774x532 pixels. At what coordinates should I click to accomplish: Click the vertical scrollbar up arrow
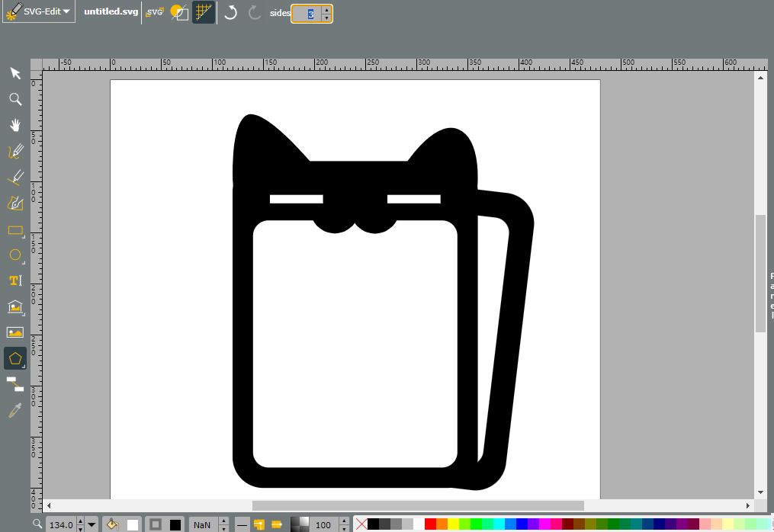760,78
